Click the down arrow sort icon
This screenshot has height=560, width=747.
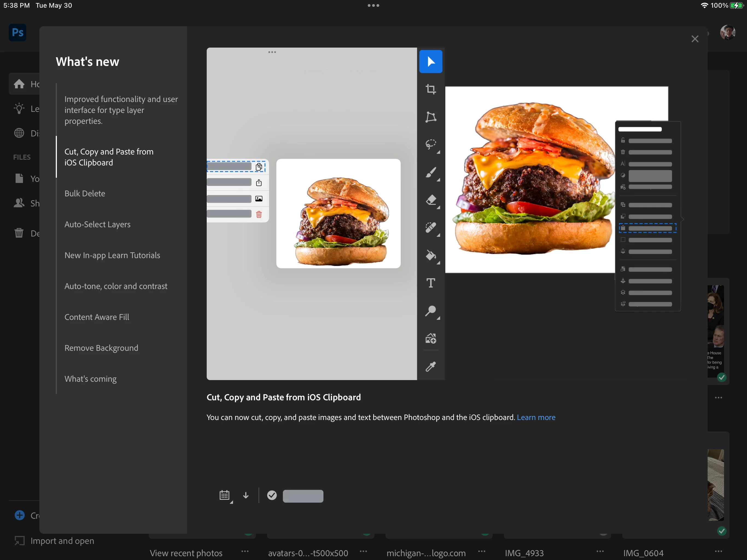(x=246, y=495)
